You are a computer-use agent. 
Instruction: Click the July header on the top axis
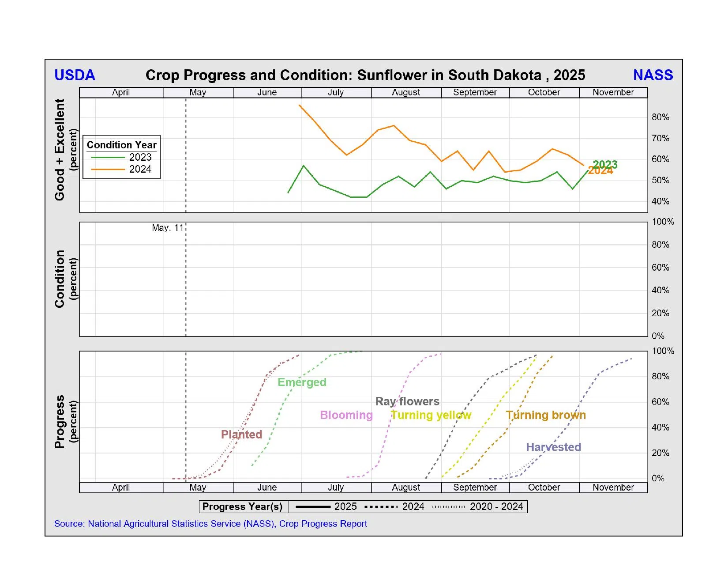336,92
